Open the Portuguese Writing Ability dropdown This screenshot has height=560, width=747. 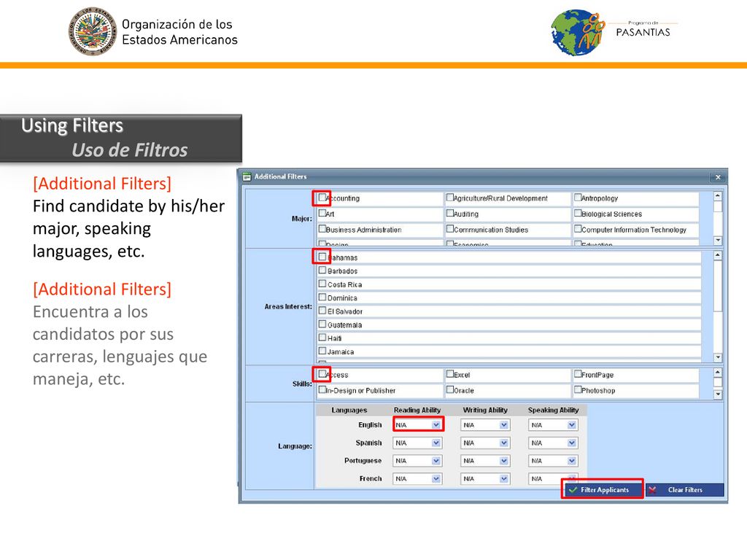point(485,461)
